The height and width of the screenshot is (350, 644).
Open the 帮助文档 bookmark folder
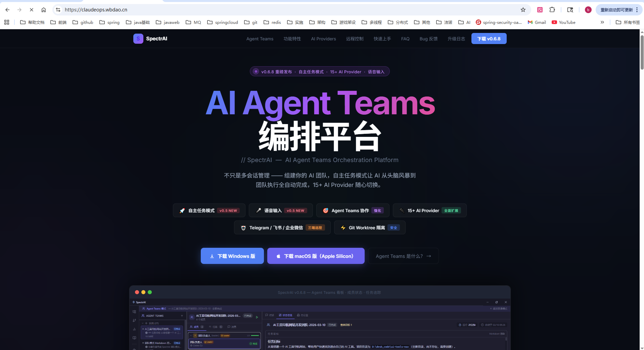(32, 22)
